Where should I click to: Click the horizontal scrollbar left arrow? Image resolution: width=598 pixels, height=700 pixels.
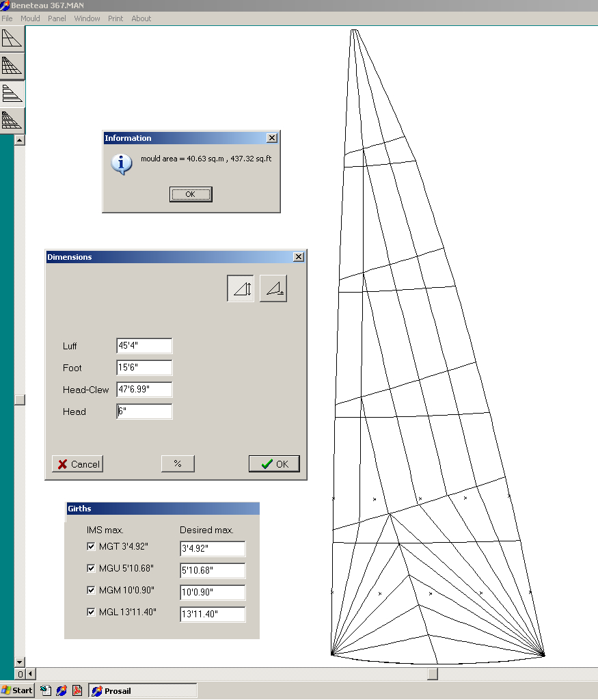pos(31,673)
